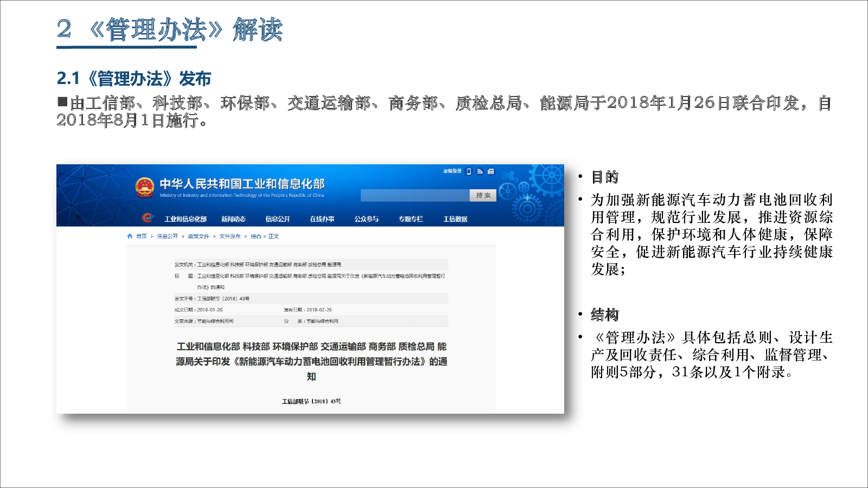Click the 成文日期 2018-01-26 field
868x488 pixels.
(x=199, y=310)
